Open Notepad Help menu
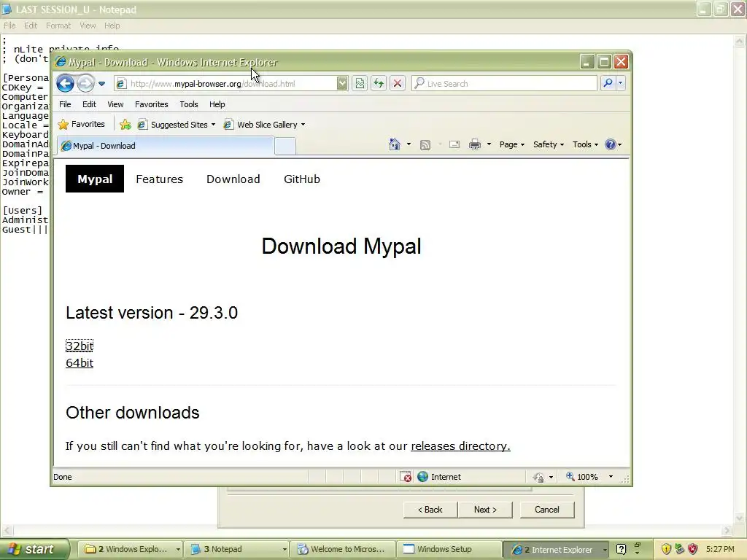The image size is (747, 560). click(112, 26)
